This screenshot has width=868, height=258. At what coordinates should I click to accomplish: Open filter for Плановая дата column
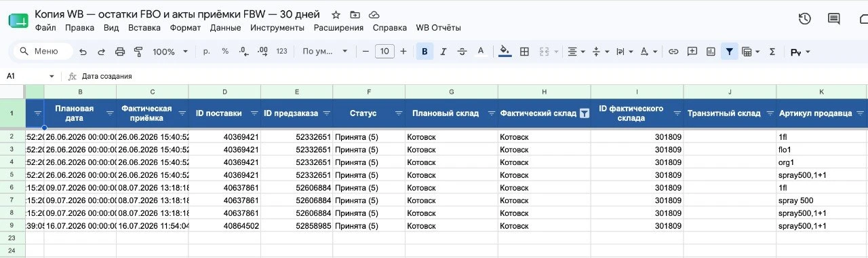click(110, 113)
